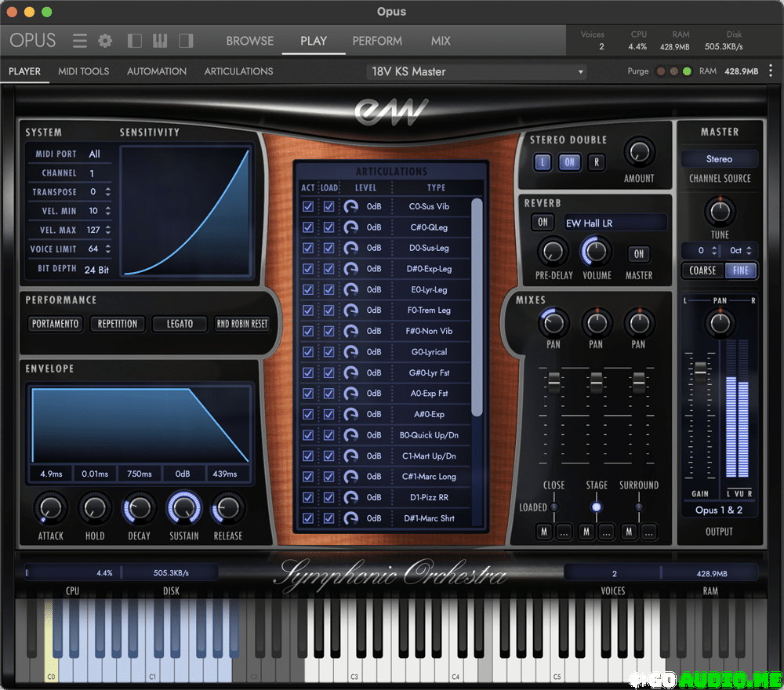784x690 pixels.
Task: Click the Vel. Min stepper arrows
Action: pos(108,211)
